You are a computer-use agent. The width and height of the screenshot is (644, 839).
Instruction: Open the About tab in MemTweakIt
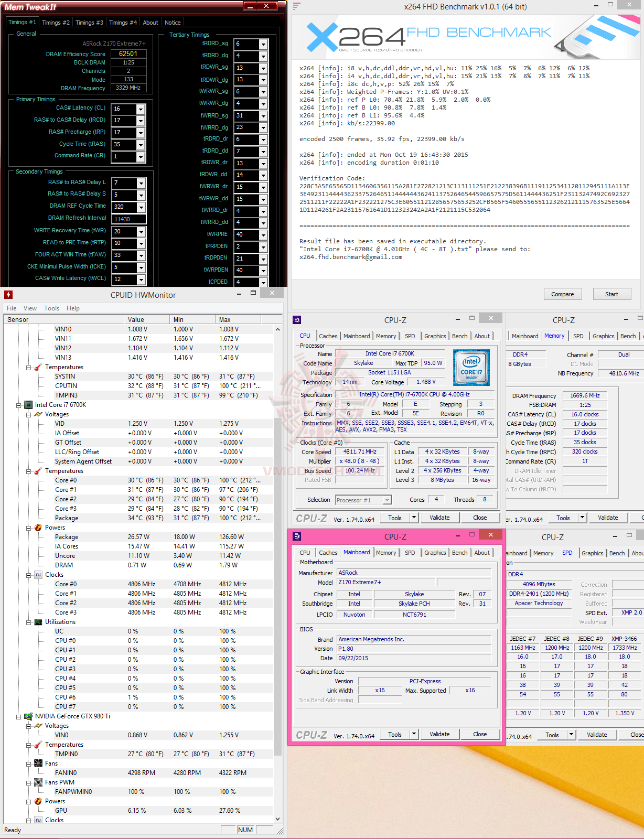tap(151, 23)
